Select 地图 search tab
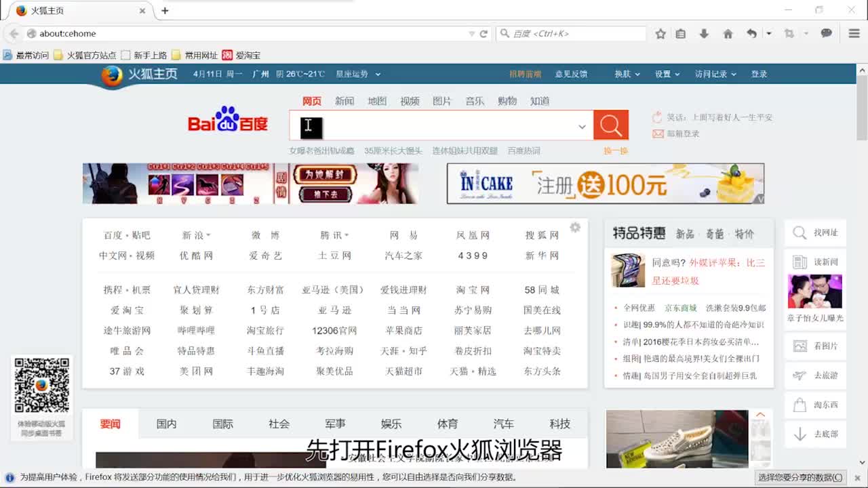The height and width of the screenshot is (488, 868). point(377,101)
